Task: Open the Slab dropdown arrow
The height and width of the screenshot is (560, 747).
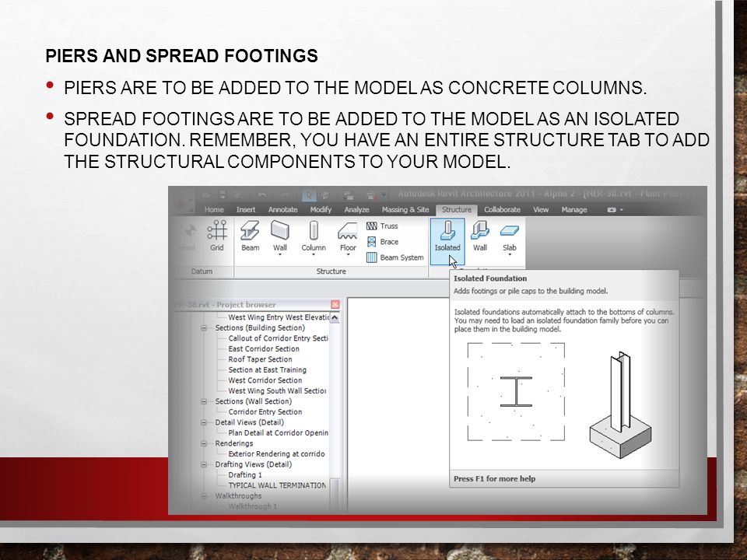Action: pyautogui.click(x=509, y=255)
